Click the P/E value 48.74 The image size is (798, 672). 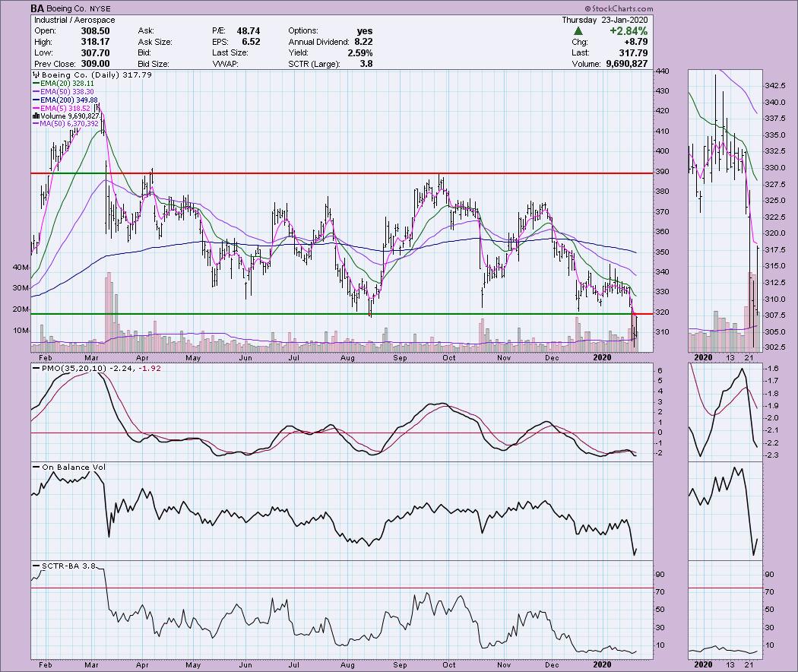click(249, 31)
